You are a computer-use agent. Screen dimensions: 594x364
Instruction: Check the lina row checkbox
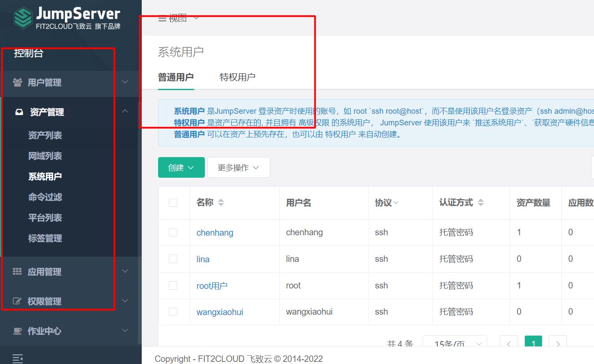pyautogui.click(x=173, y=259)
